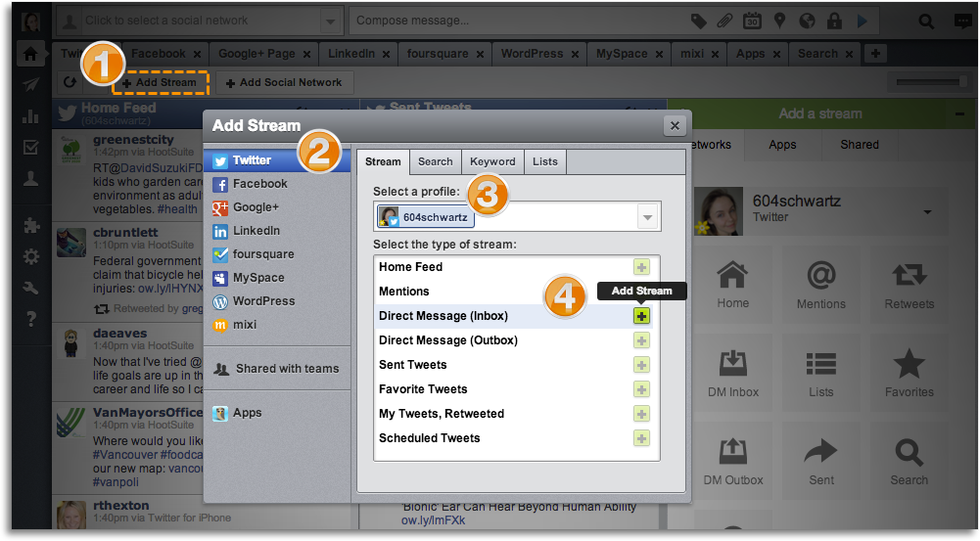Open the Help question mark icon
This screenshot has width=980, height=541.
(30, 319)
